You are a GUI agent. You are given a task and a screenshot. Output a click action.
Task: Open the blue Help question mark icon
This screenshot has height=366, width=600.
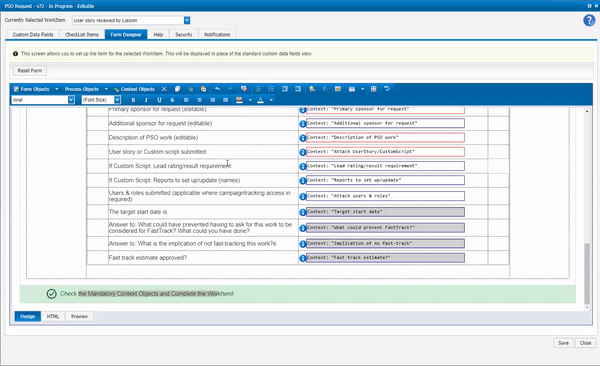pos(589,20)
